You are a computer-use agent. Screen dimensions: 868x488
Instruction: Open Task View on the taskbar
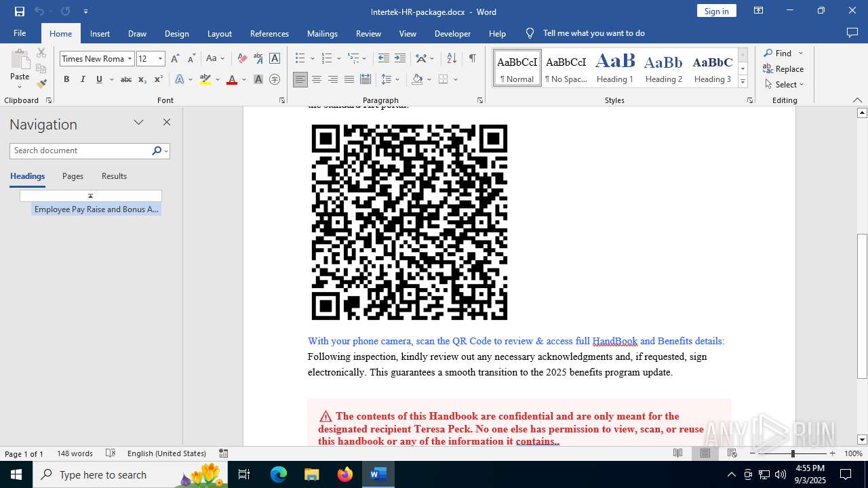pyautogui.click(x=245, y=474)
